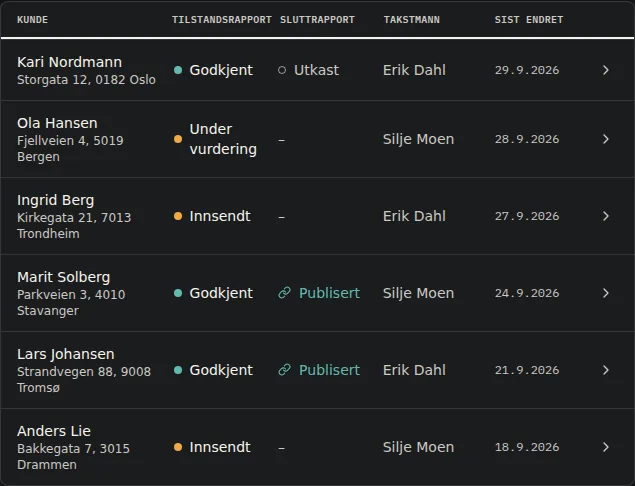Select customer name Anders Lie
The image size is (635, 486).
[x=54, y=431]
